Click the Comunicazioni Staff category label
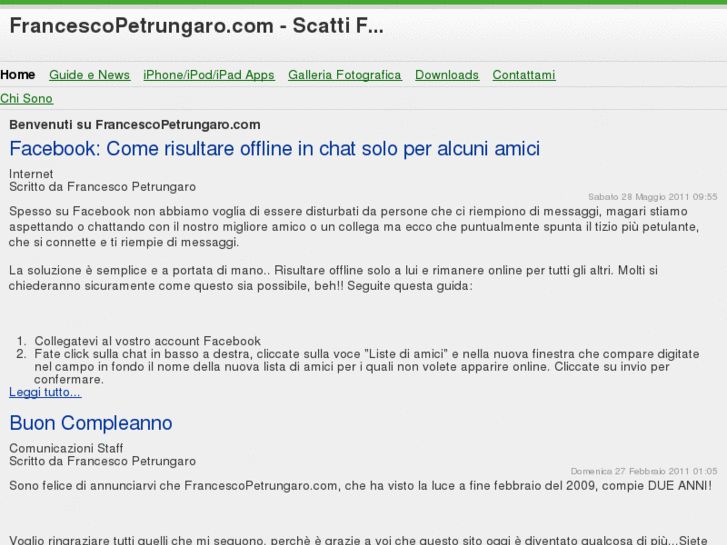The image size is (727, 545). pyautogui.click(x=66, y=448)
